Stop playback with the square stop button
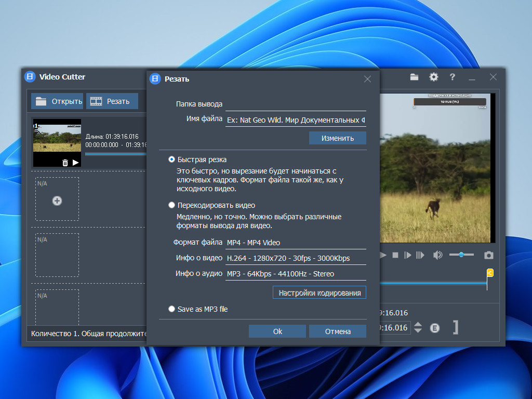Image resolution: width=532 pixels, height=399 pixels. [x=395, y=255]
